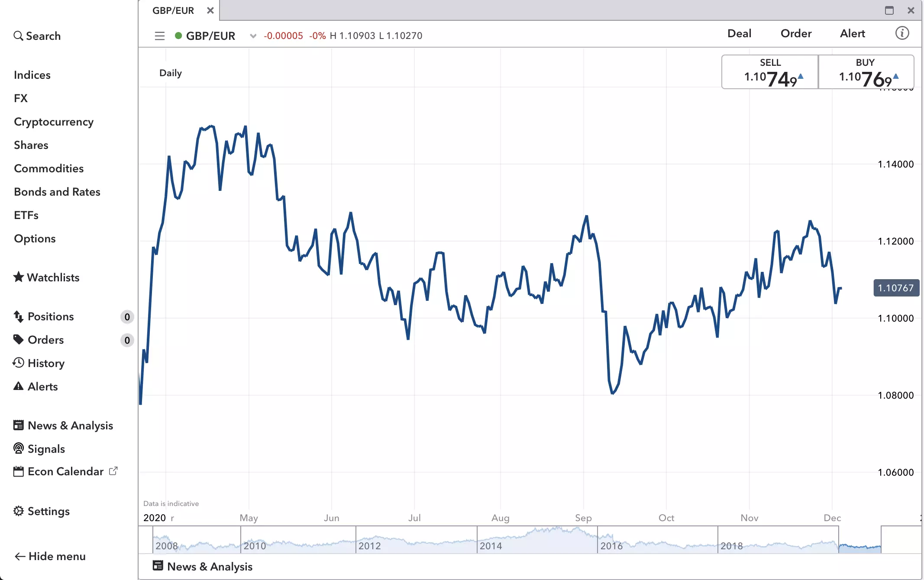This screenshot has width=924, height=580.
Task: Click the Search magnifier icon
Action: click(x=18, y=36)
